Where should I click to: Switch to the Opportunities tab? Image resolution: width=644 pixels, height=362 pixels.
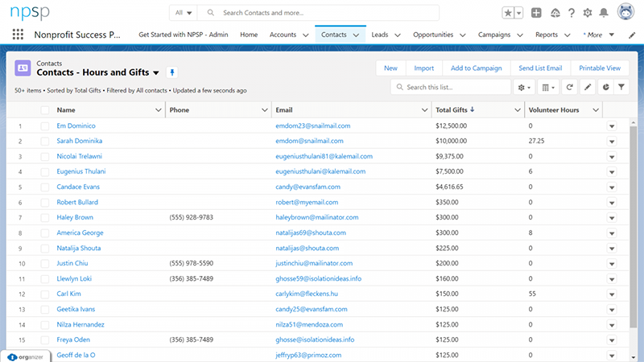(433, 35)
